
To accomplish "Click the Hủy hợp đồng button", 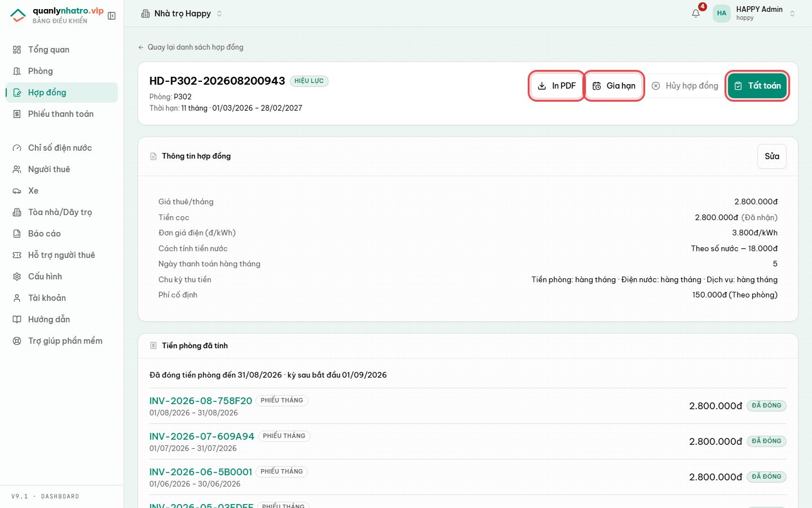I will point(685,86).
